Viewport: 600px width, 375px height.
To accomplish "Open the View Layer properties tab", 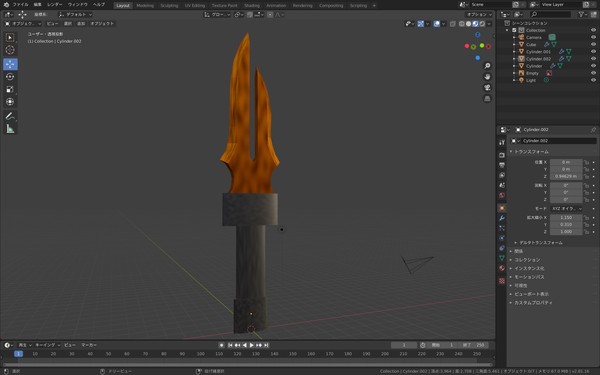I will tap(502, 175).
